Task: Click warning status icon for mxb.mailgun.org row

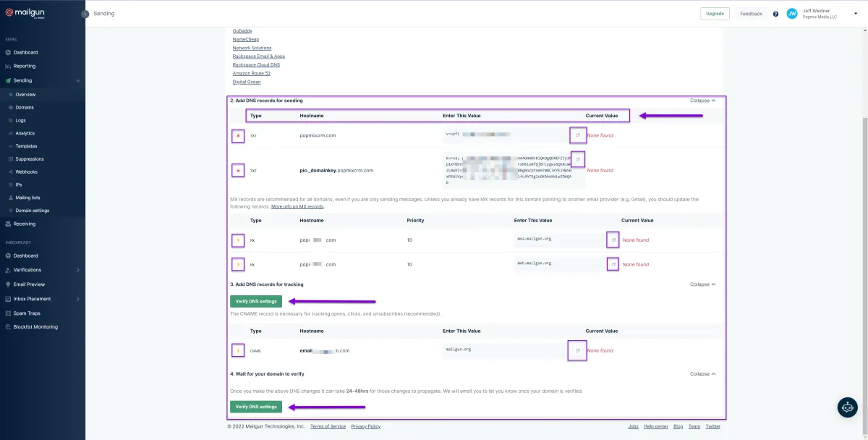Action: click(237, 264)
